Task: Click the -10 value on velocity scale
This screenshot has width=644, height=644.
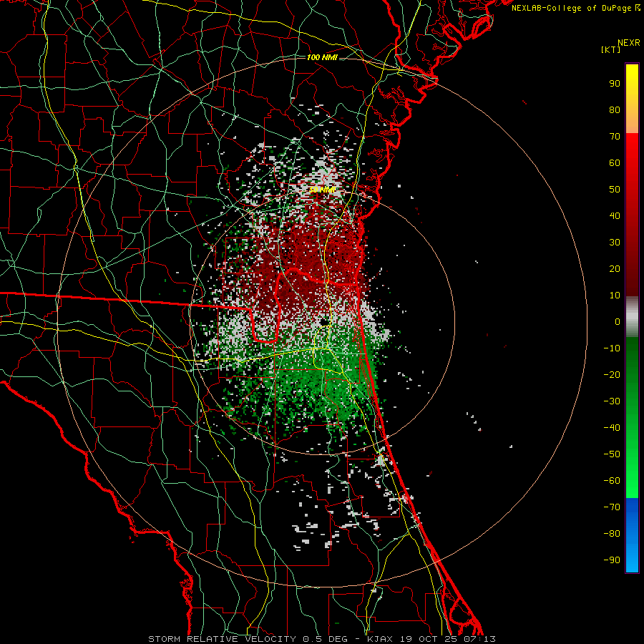Action: pyautogui.click(x=612, y=348)
